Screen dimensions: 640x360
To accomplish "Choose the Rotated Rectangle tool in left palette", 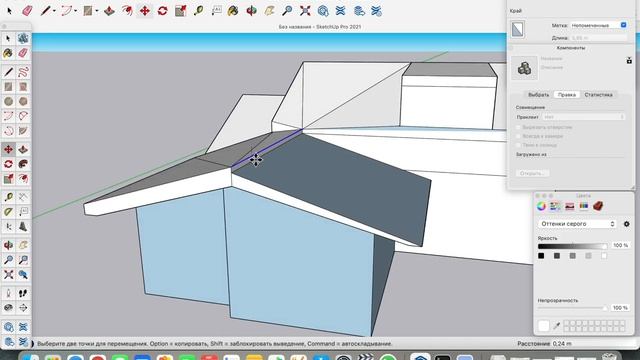I will 23,87.
